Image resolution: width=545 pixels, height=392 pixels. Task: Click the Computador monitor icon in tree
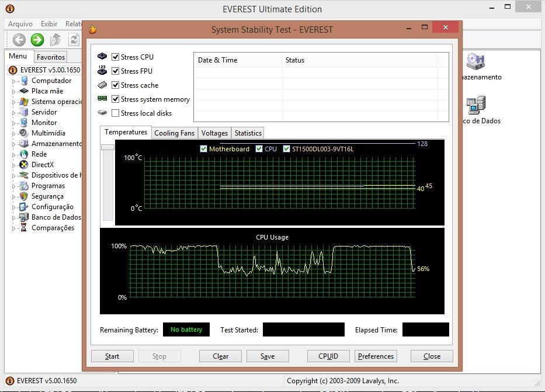click(24, 81)
